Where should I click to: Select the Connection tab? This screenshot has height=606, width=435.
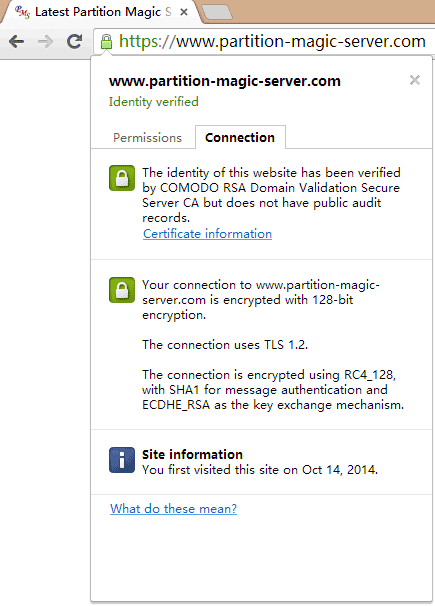pyautogui.click(x=240, y=137)
